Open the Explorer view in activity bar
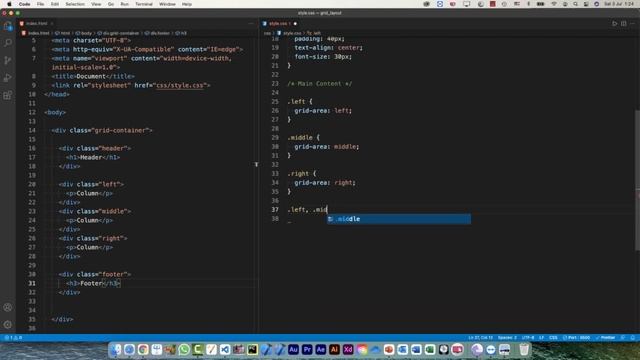The height and width of the screenshot is (360, 640). click(x=8, y=27)
